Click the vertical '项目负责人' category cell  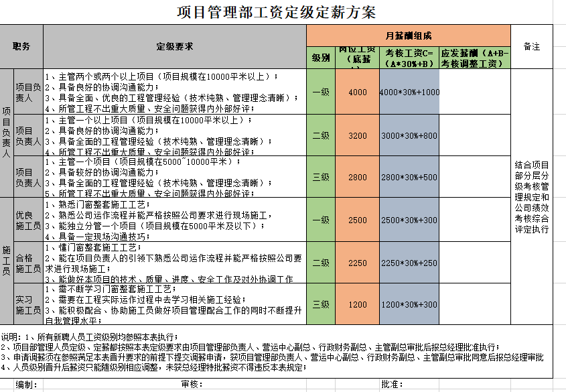tap(7, 133)
